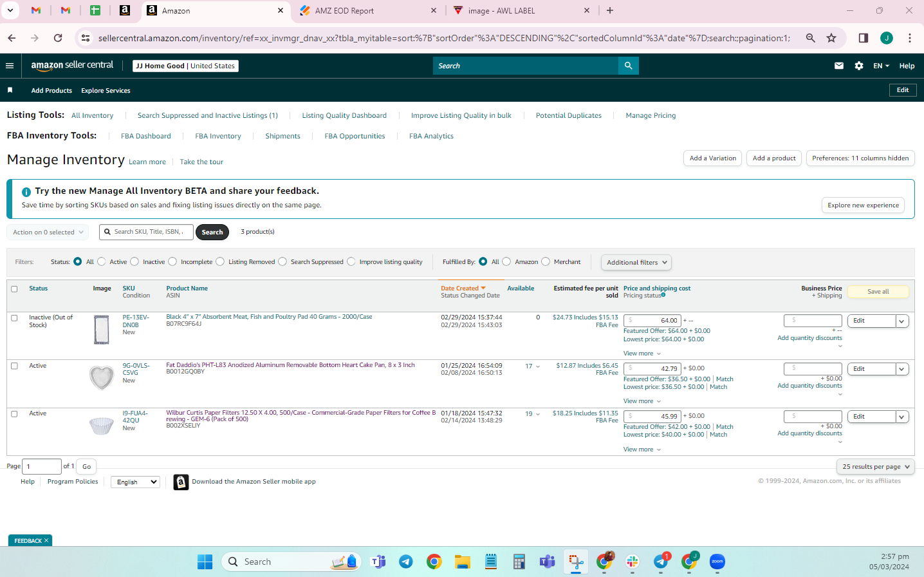Choose the Search Suppressed status filter
This screenshot has width=924, height=577.
click(282, 261)
